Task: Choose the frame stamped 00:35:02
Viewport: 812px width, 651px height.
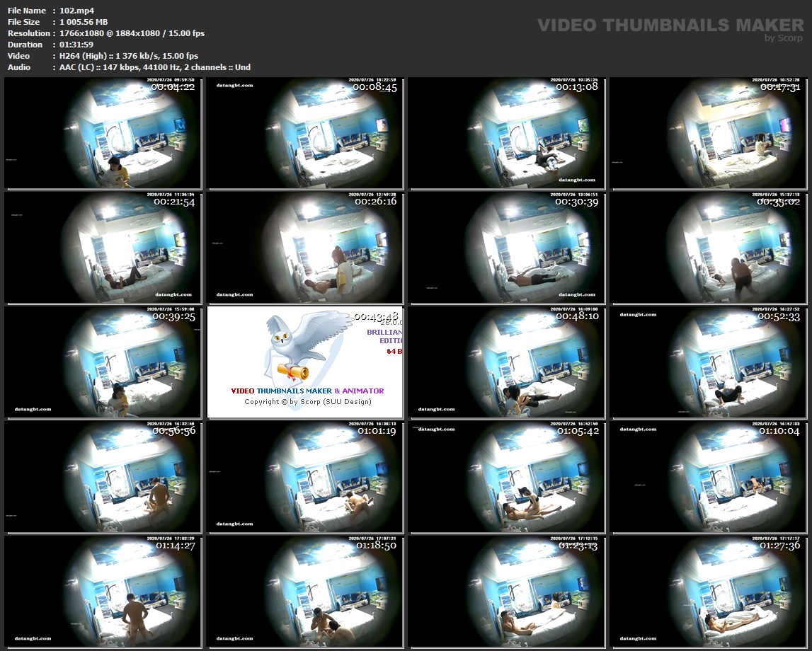Action: point(709,248)
